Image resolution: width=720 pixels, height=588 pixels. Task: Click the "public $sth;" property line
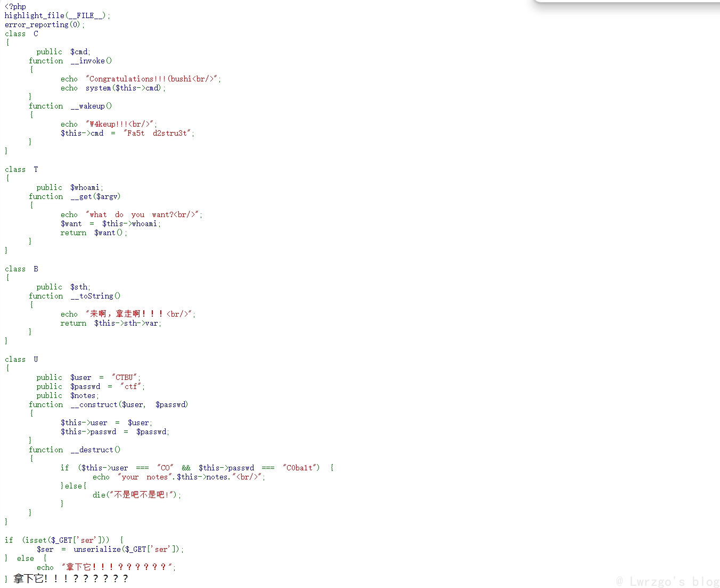pyautogui.click(x=63, y=287)
